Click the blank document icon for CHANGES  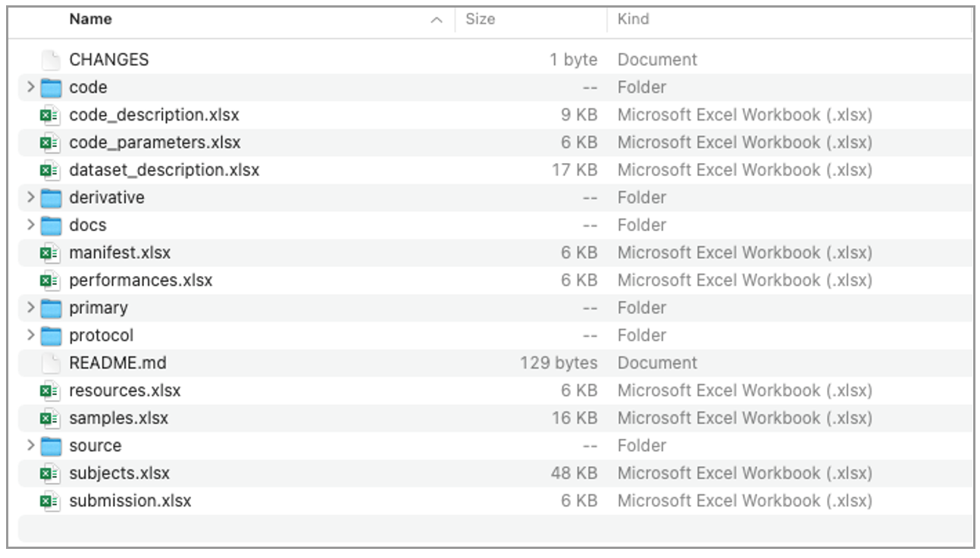[x=50, y=60]
